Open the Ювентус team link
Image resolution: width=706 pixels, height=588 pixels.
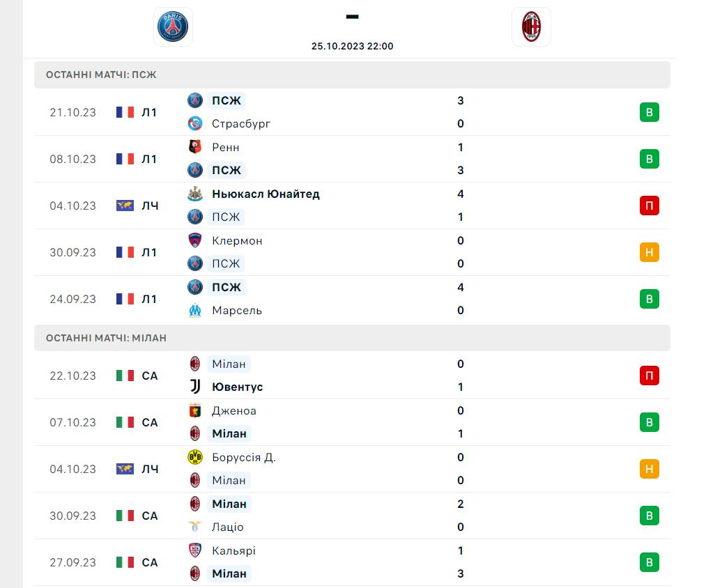click(237, 387)
